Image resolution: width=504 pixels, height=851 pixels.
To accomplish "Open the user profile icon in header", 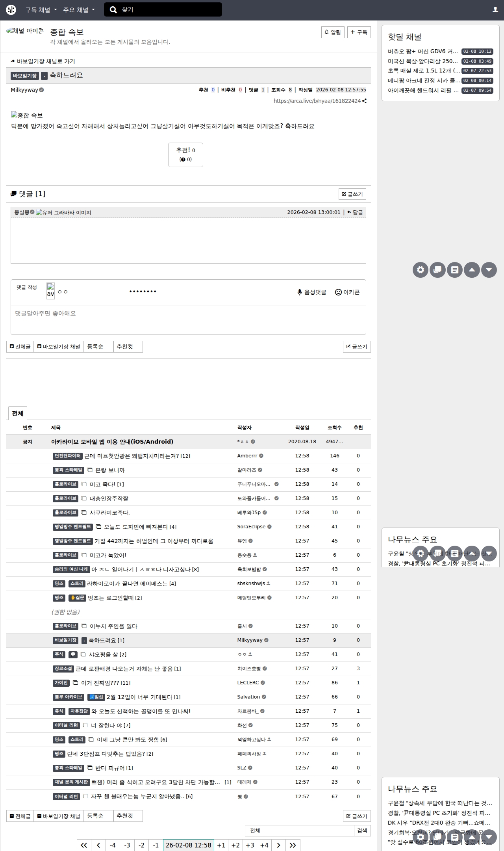I will 495,10.
